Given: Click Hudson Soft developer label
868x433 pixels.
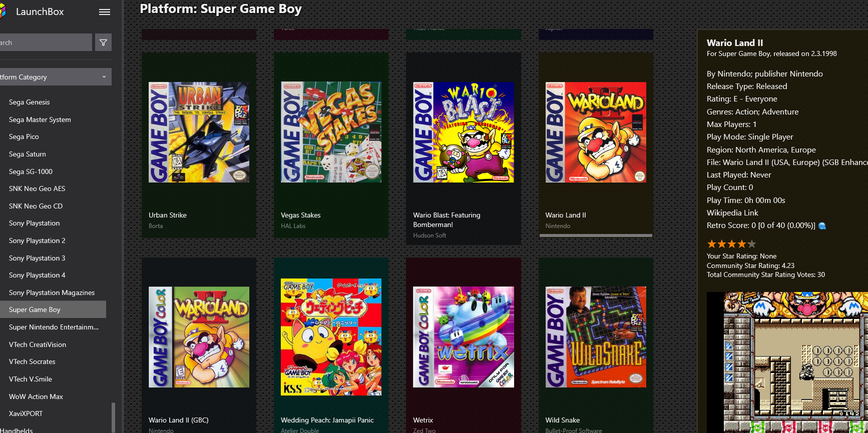Looking at the screenshot, I should click(429, 235).
